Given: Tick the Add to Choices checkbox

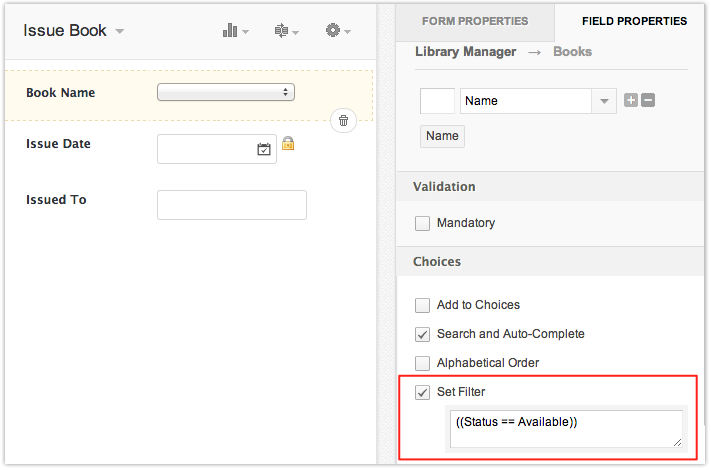Looking at the screenshot, I should point(423,305).
